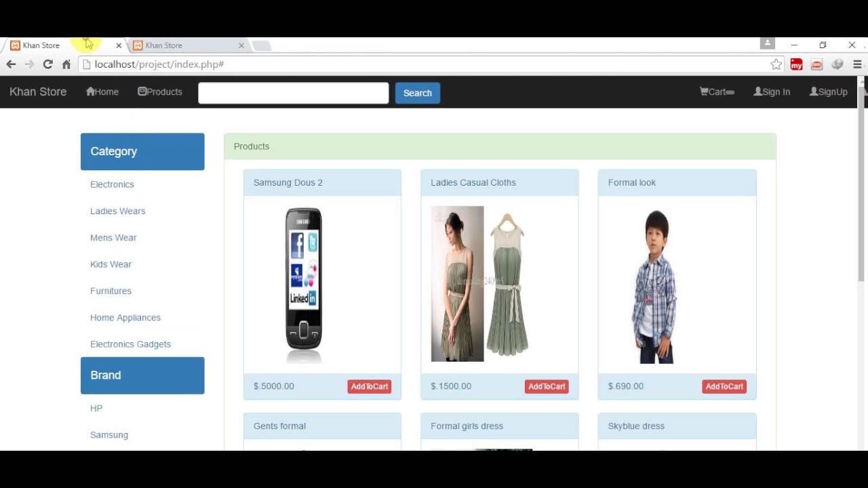
Task: Click the 'Skyblue dress' title
Action: click(x=636, y=426)
